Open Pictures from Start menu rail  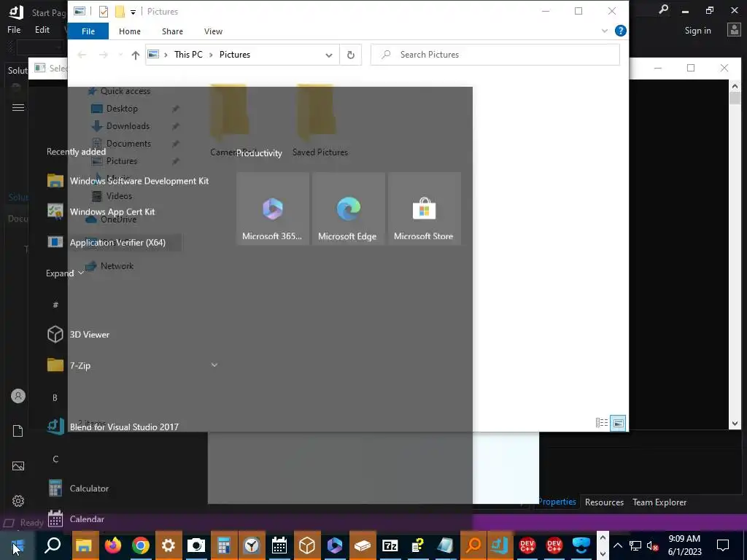[x=18, y=466]
